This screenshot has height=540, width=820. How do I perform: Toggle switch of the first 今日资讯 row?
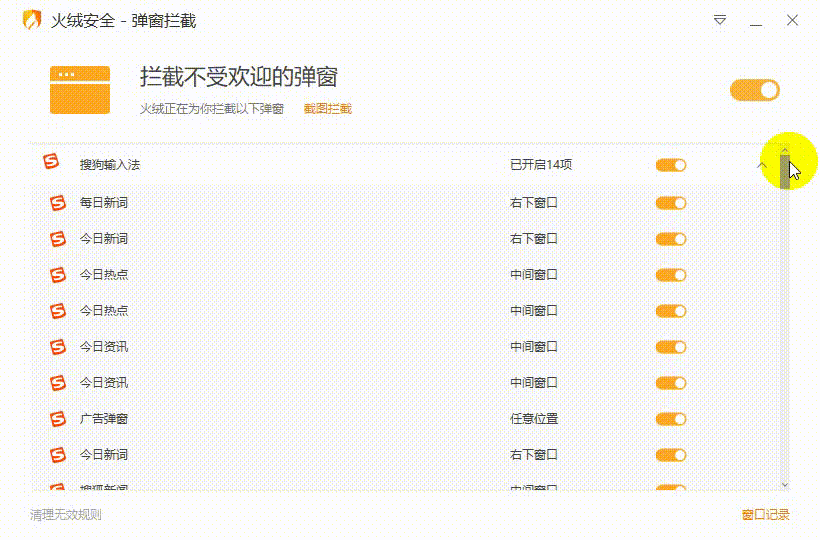tap(671, 347)
